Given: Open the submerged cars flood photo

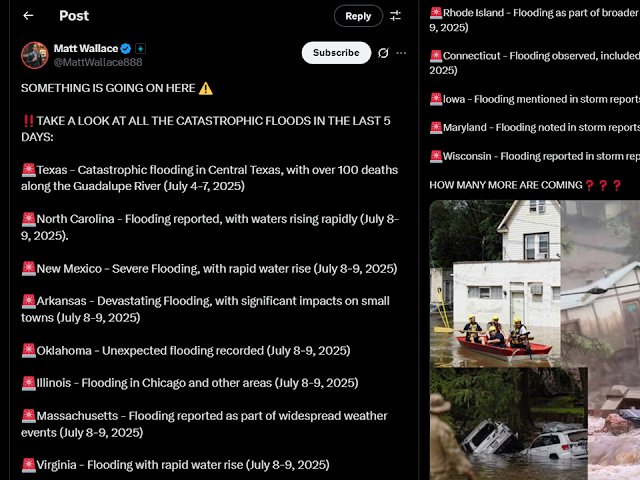Looking at the screenshot, I should tap(509, 424).
